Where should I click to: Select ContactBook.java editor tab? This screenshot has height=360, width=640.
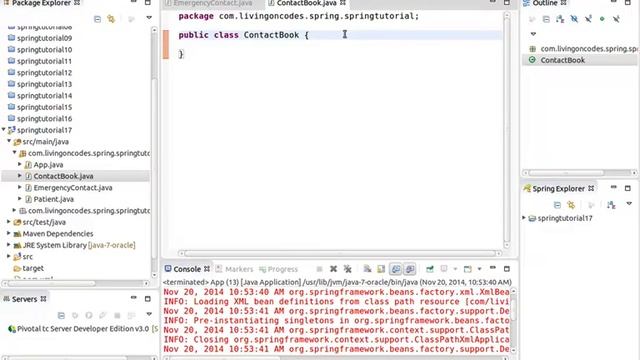(306, 3)
